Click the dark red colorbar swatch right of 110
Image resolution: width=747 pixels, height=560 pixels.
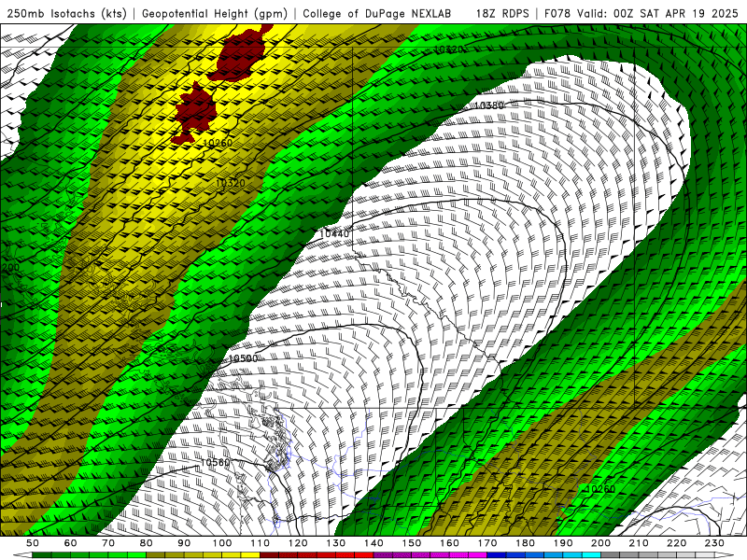pyautogui.click(x=269, y=555)
